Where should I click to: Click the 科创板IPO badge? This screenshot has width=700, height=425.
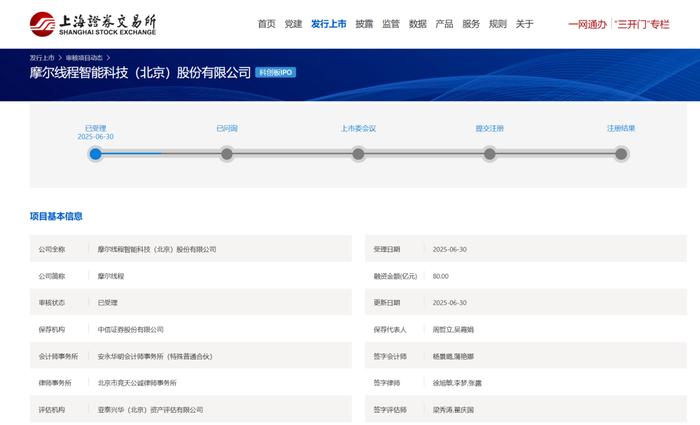coord(275,72)
